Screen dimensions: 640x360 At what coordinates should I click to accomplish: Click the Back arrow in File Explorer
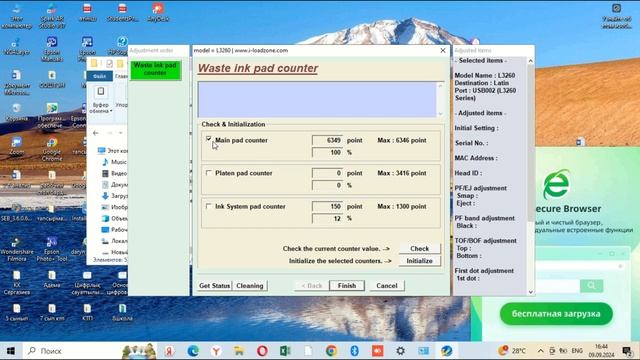pos(96,133)
